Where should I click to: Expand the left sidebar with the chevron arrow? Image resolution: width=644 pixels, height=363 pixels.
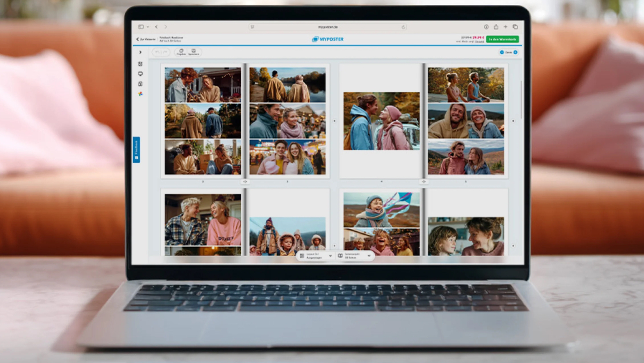pyautogui.click(x=140, y=52)
